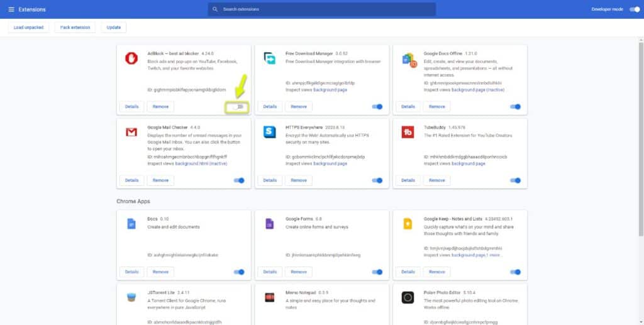Click the 'Memo Notepad' title

(x=300, y=292)
